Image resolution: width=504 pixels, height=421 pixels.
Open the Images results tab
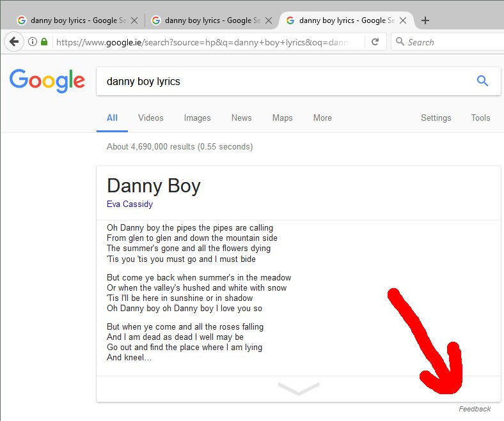click(198, 118)
